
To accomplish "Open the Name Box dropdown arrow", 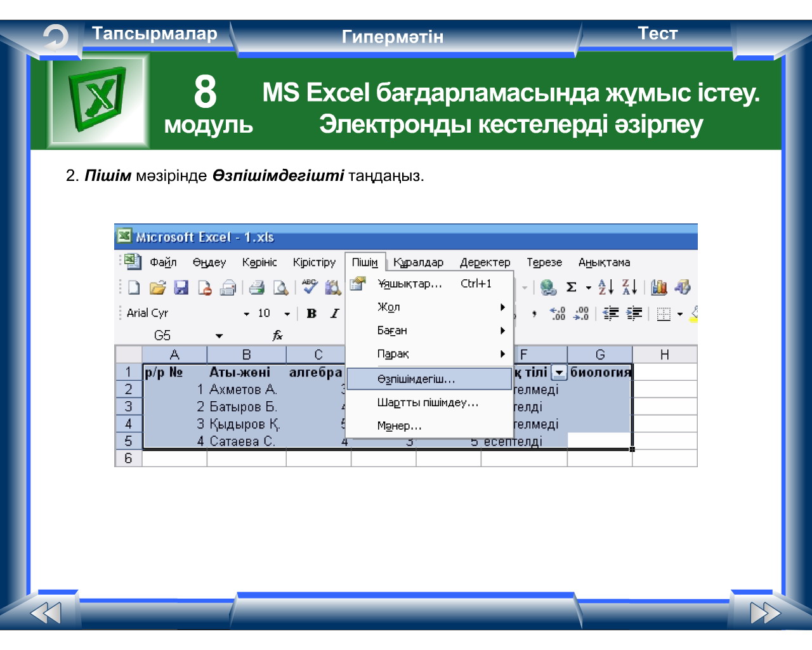I will coord(219,336).
